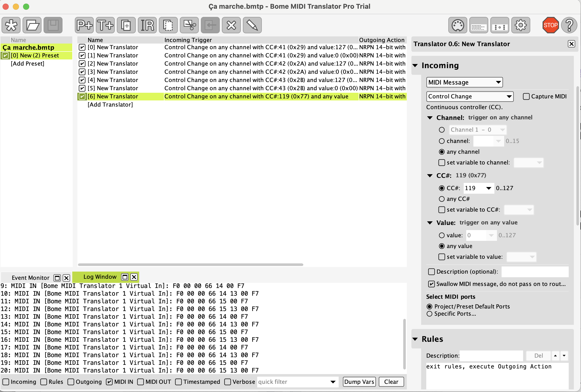Click the Delete (X) toolbar icon
This screenshot has width=581, height=392.
[x=231, y=25]
